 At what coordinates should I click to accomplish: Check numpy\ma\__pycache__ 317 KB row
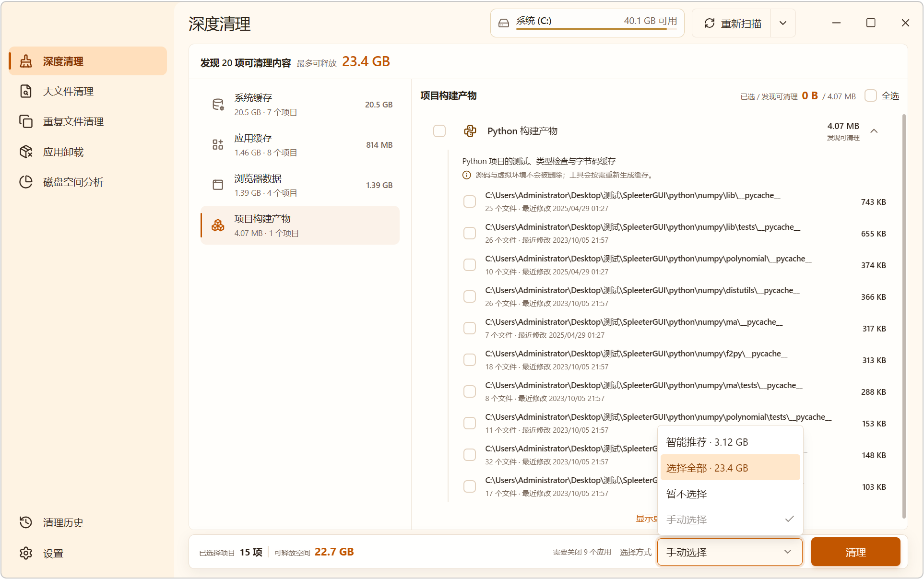tap(470, 328)
